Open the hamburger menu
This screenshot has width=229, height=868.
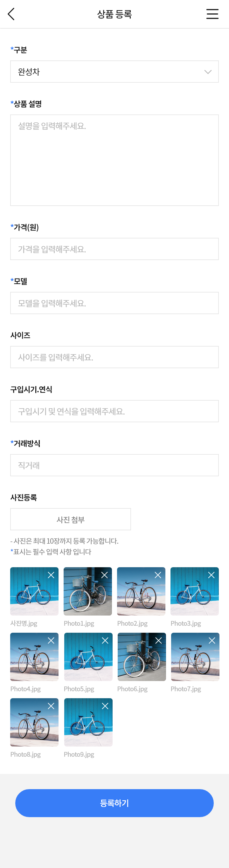tap(212, 14)
